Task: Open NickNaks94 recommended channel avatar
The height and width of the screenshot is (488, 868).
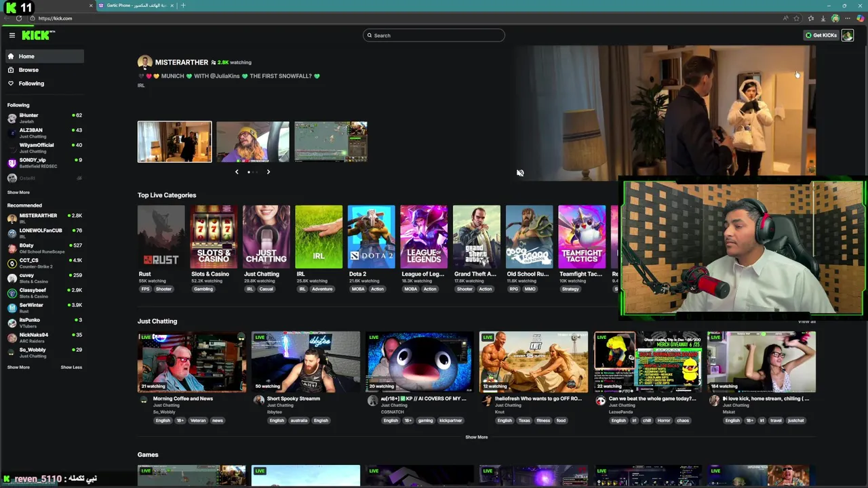Action: 12,338
